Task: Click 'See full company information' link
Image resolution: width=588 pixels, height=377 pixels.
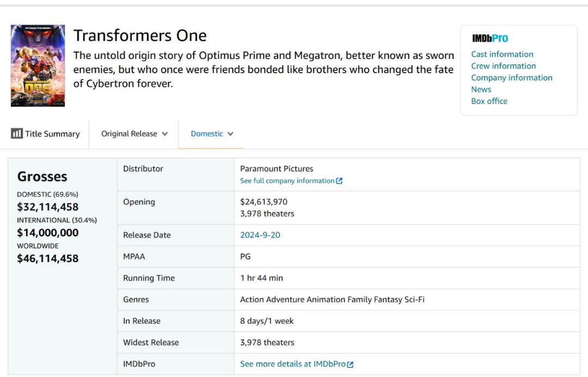Action: pos(287,181)
